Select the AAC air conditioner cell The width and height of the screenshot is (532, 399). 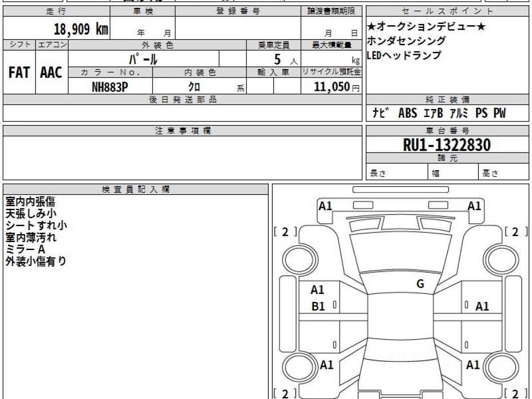[x=51, y=73]
